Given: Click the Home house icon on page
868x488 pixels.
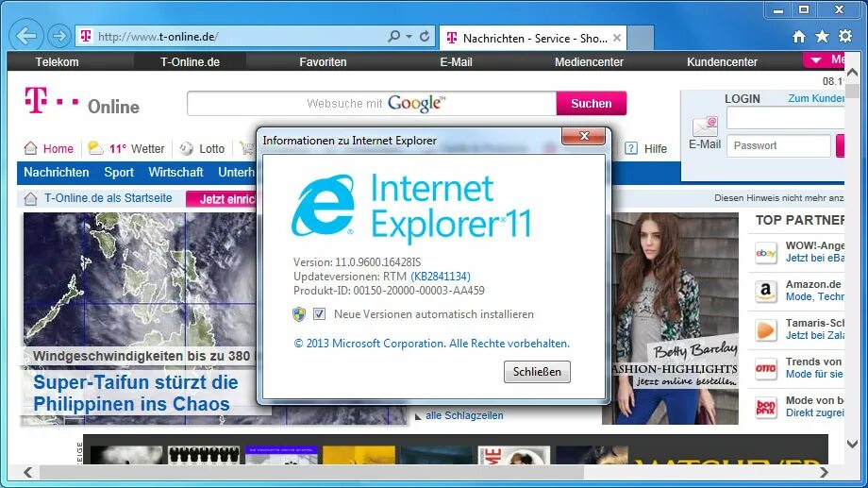Looking at the screenshot, I should coord(30,148).
